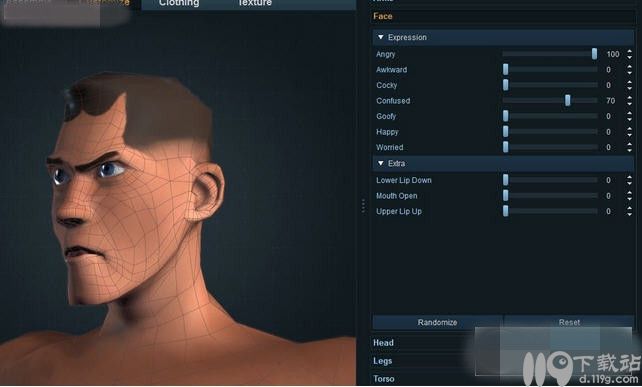Click the Angry slider handle
The height and width of the screenshot is (387, 642).
pos(594,54)
